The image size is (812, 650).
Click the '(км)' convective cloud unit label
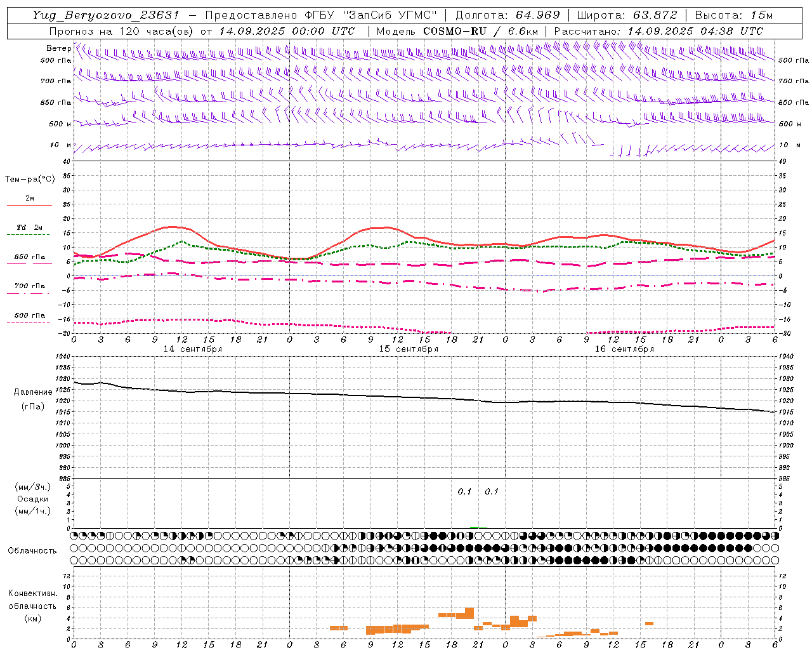pos(32,618)
